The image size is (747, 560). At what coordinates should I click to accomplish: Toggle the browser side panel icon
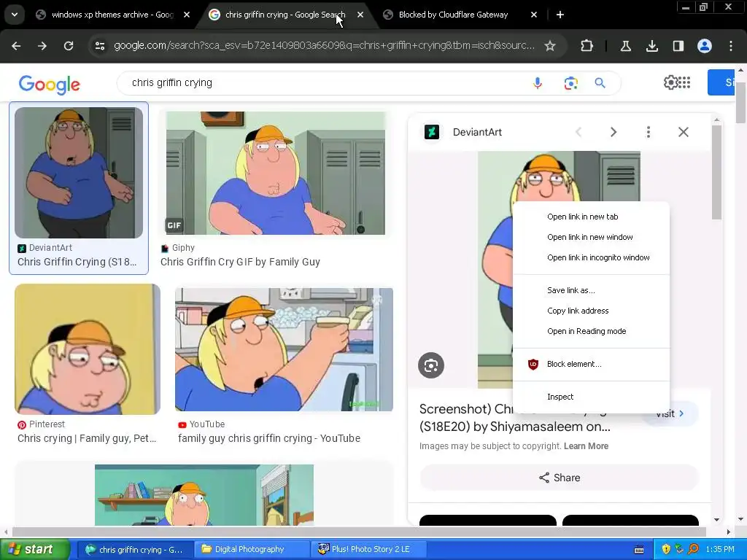point(678,46)
